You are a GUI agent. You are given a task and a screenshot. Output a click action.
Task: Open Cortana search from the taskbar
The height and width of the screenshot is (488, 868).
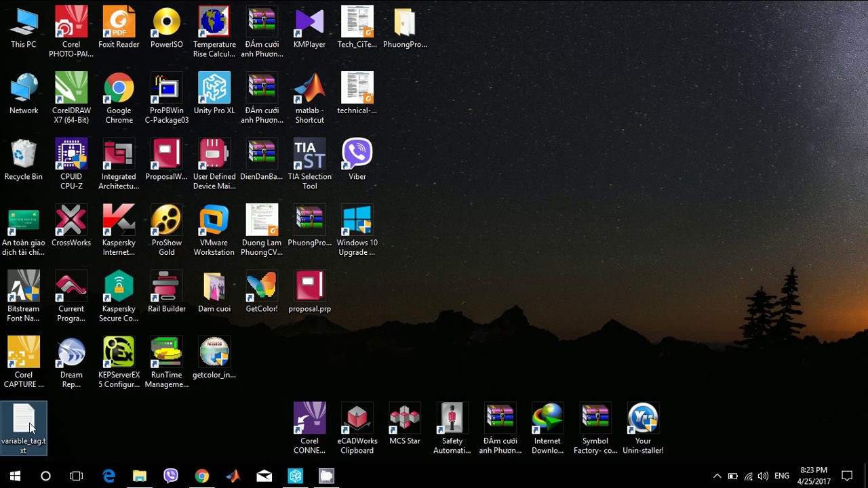(45, 476)
